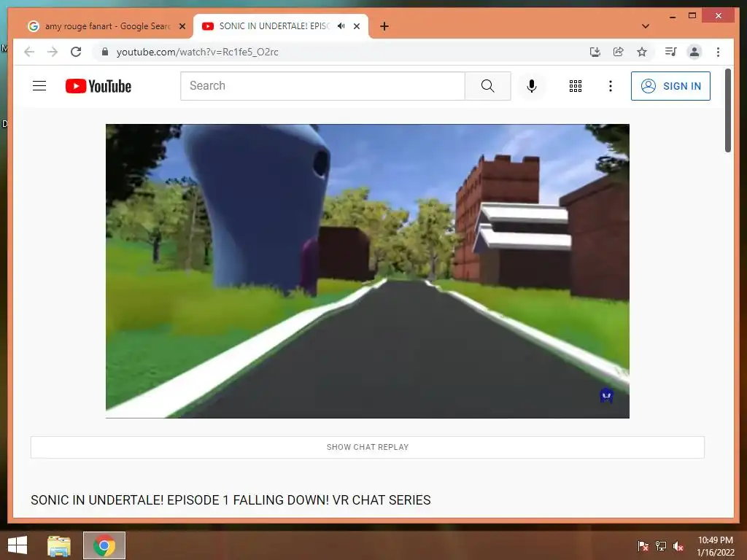View site info via padlock icon
The image size is (747, 560).
click(x=105, y=52)
